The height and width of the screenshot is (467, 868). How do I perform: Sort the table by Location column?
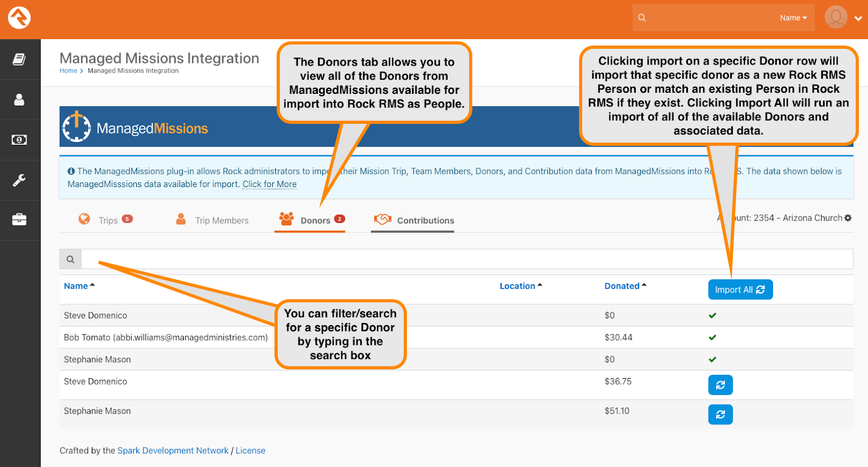tap(521, 286)
